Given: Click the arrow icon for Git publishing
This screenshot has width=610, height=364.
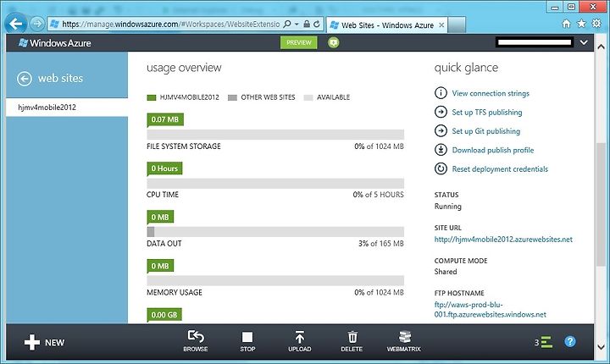Looking at the screenshot, I should pyautogui.click(x=441, y=131).
